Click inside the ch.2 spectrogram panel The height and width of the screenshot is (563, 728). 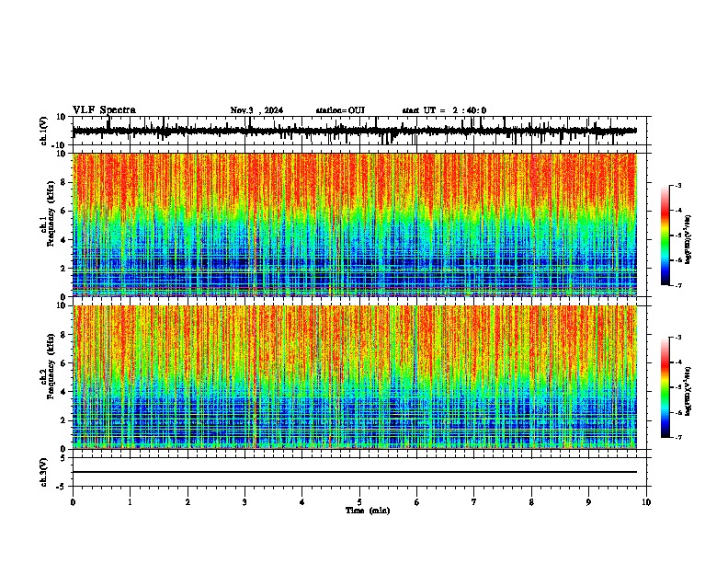pos(355,377)
